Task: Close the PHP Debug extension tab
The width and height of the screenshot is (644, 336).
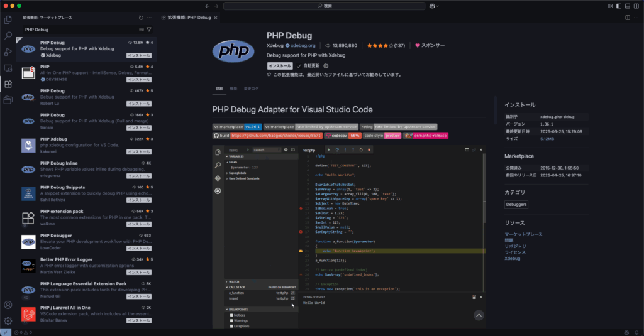Action: (216, 18)
